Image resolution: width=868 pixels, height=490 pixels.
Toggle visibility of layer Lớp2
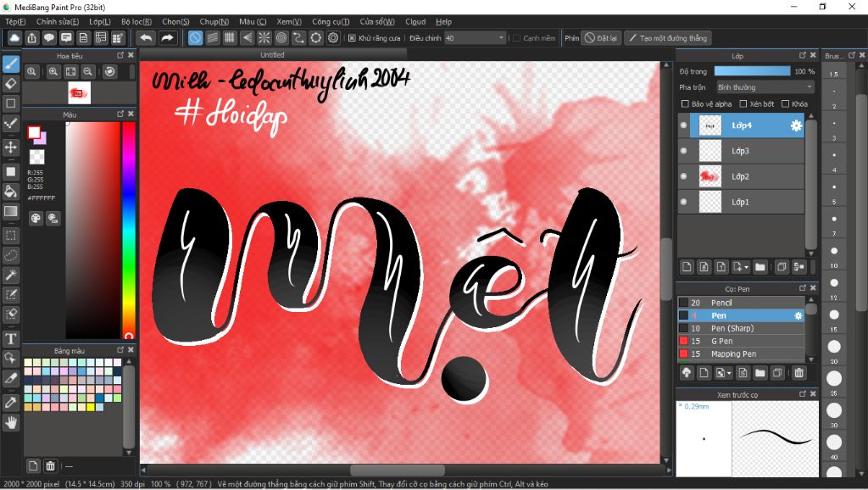684,176
